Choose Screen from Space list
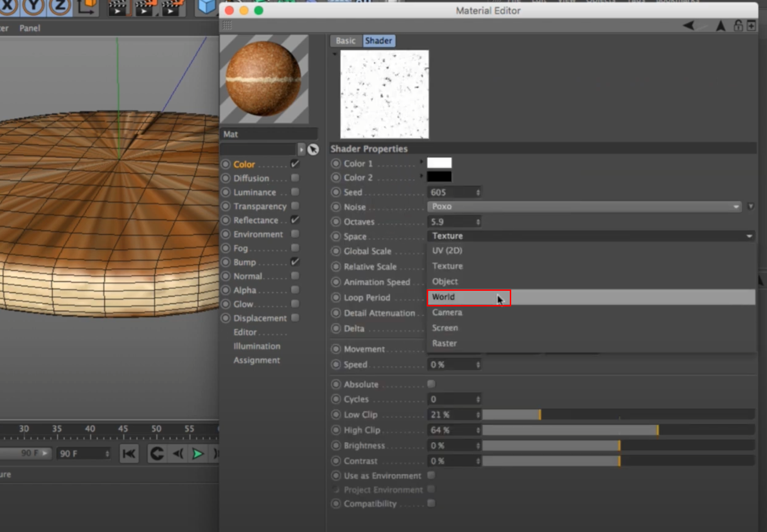 (x=591, y=328)
